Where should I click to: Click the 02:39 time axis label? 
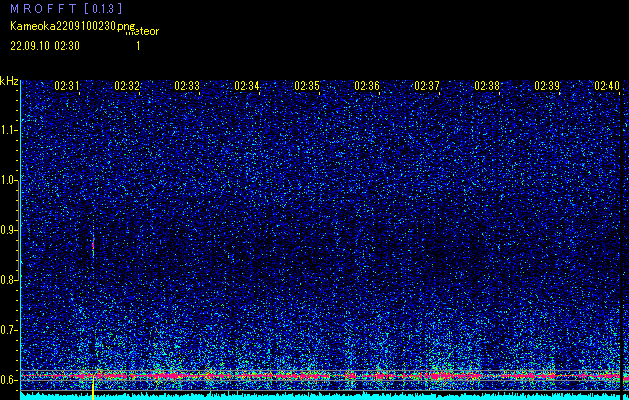(547, 86)
